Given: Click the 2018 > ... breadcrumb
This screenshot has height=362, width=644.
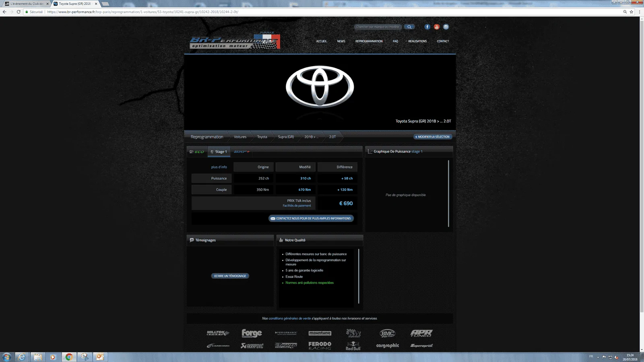Looking at the screenshot, I should (311, 137).
